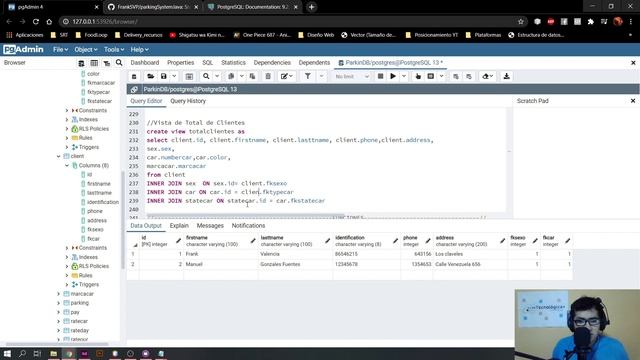Open the Windows Start menu
Screen dimensions: 640x360
coord(7,353)
